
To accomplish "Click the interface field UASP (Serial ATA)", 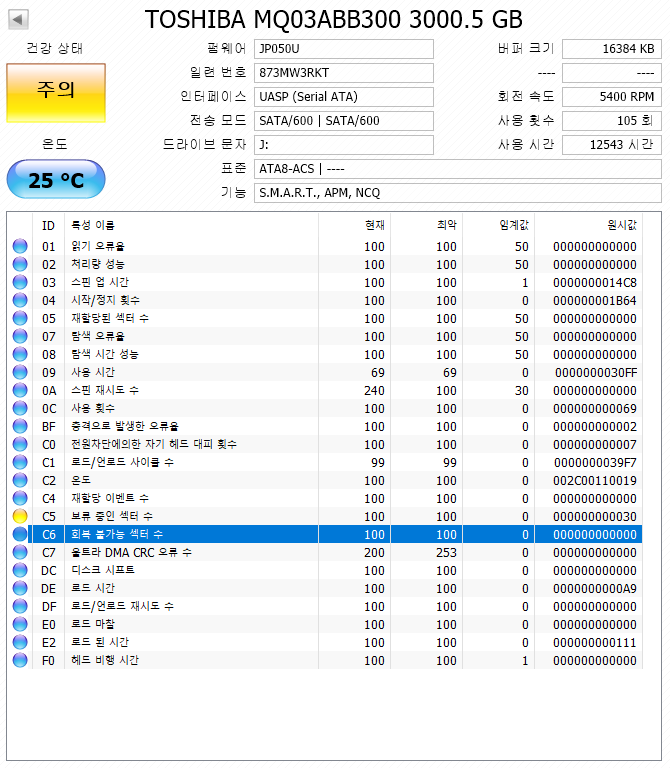I will (x=343, y=96).
